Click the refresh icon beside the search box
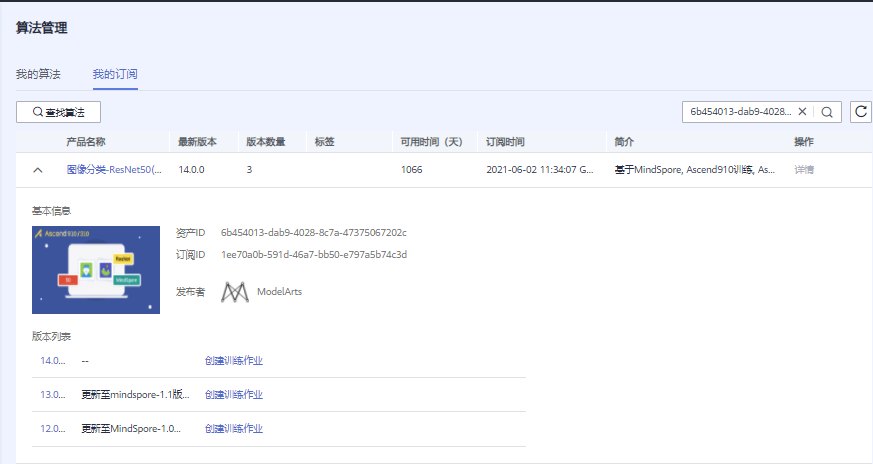Viewport: 873px width, 464px height. tap(861, 112)
